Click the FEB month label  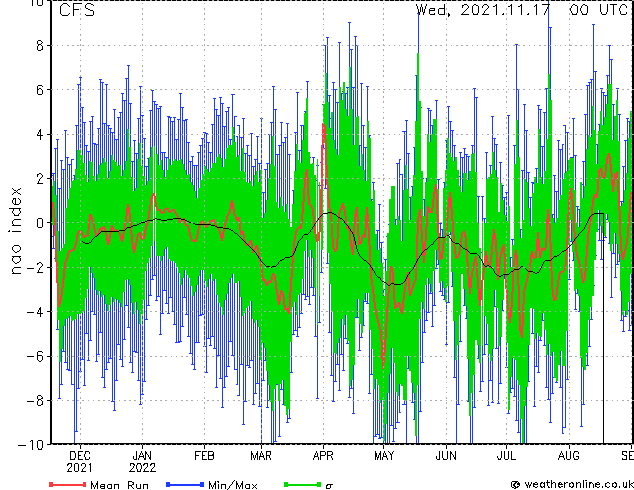(x=204, y=456)
